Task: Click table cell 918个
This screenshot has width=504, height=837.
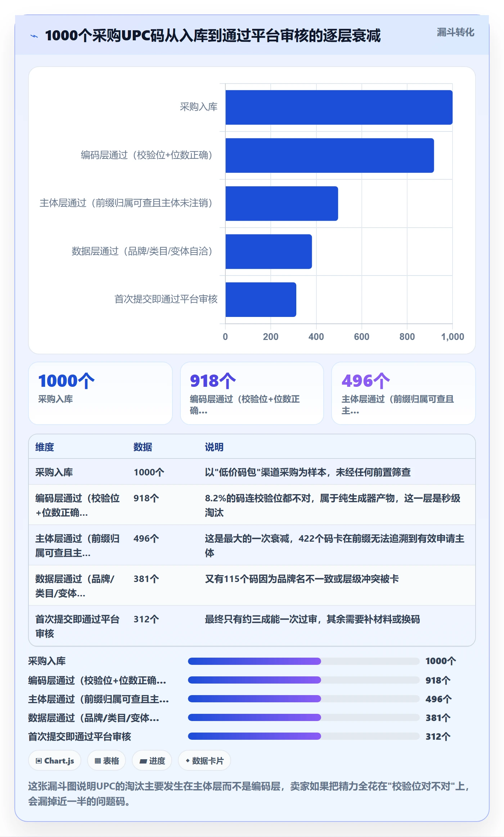Action: [146, 498]
